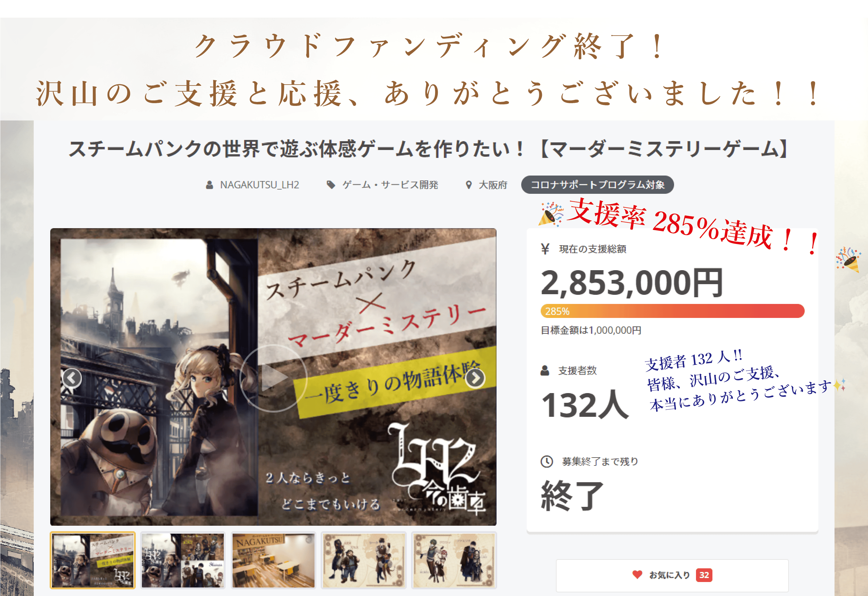Click the yen icon beside 現在の支援総額
The height and width of the screenshot is (596, 868).
tap(545, 249)
